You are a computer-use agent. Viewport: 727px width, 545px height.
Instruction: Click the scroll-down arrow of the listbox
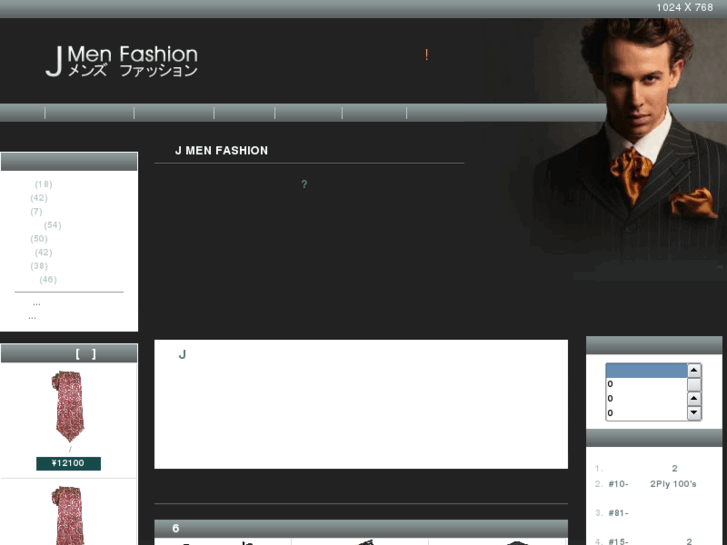click(x=694, y=412)
